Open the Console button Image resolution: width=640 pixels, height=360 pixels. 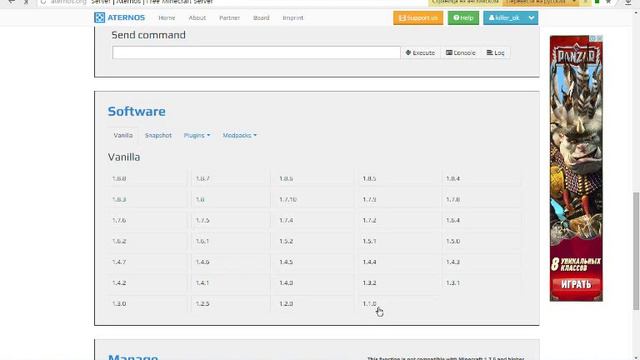pos(461,53)
